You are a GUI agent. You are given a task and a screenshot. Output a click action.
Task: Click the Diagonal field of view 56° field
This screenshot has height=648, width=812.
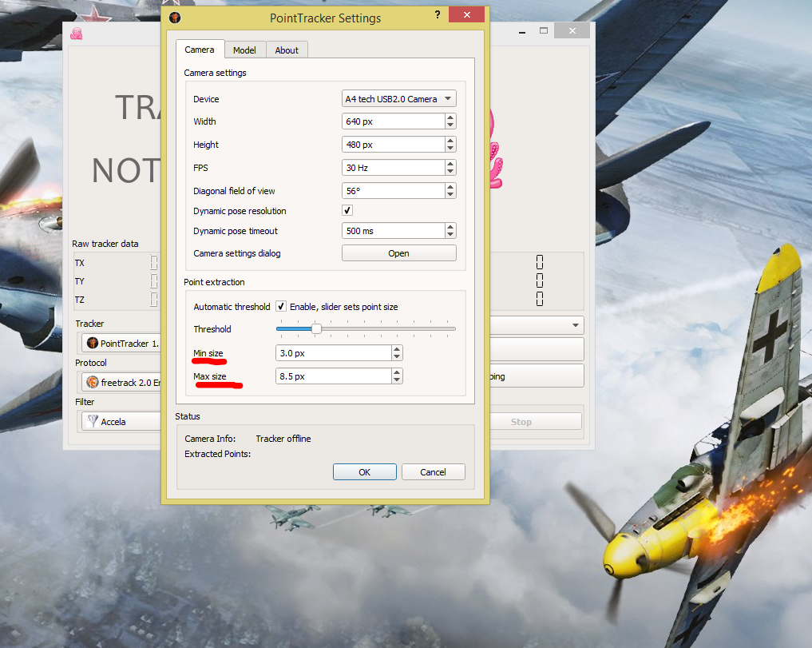(394, 191)
